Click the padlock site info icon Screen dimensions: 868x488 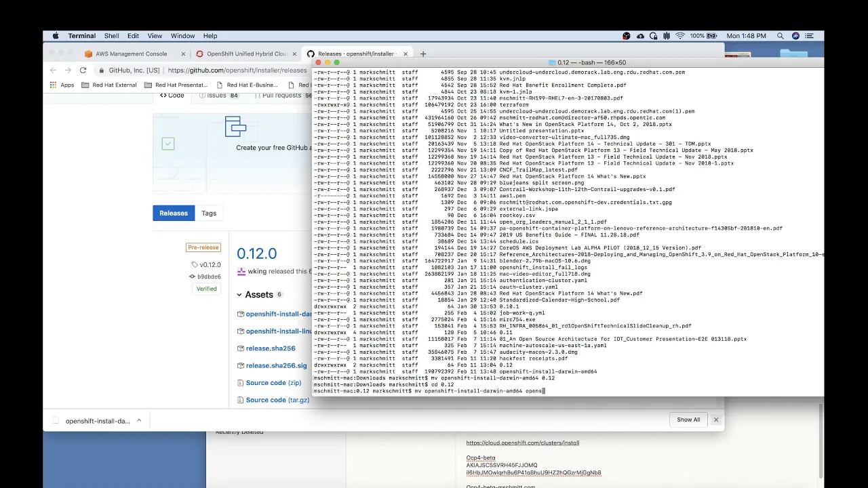click(x=102, y=70)
